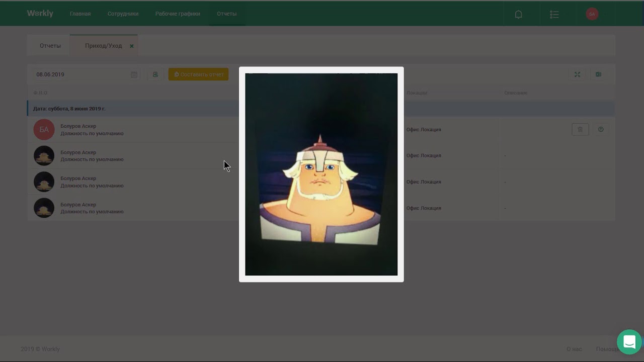Export report to Excel icon

click(x=599, y=74)
